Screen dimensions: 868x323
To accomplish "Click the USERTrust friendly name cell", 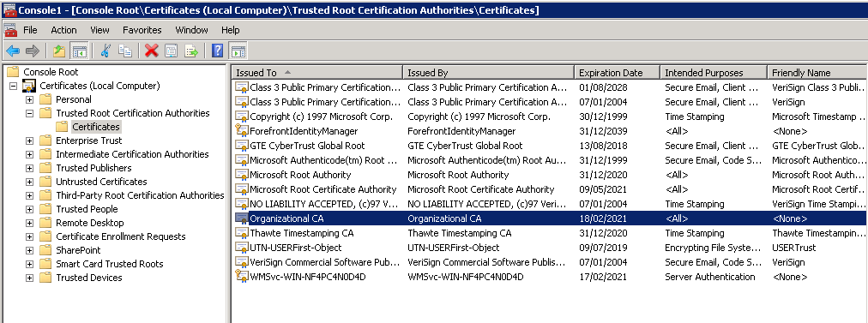I will tap(794, 248).
